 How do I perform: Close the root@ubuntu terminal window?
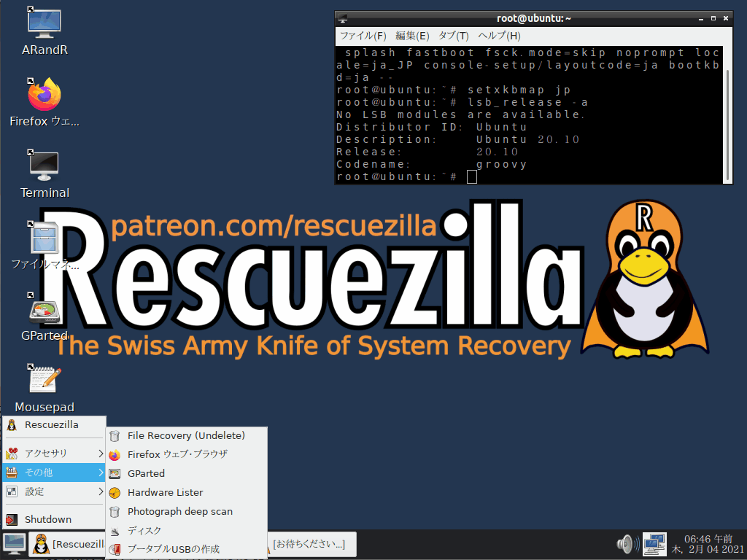click(726, 18)
